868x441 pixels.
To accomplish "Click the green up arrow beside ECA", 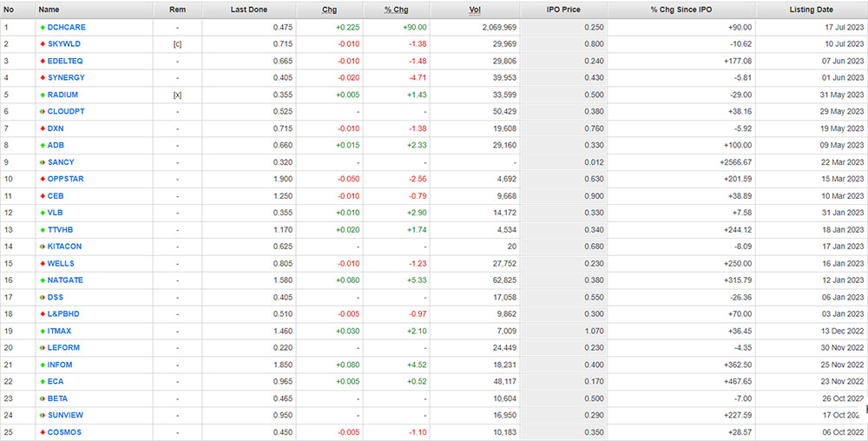I will [43, 382].
